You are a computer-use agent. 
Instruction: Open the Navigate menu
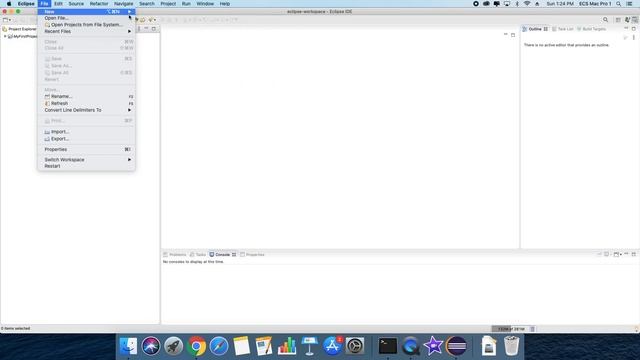pyautogui.click(x=123, y=4)
